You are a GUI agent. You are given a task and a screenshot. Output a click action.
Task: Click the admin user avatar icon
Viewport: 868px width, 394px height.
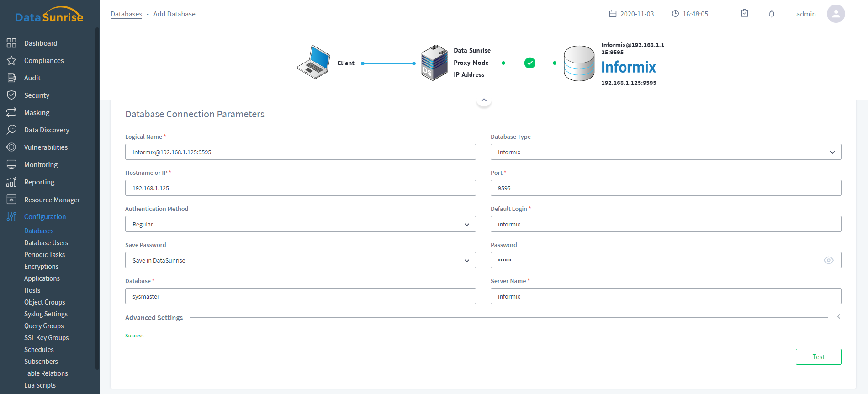[836, 14]
